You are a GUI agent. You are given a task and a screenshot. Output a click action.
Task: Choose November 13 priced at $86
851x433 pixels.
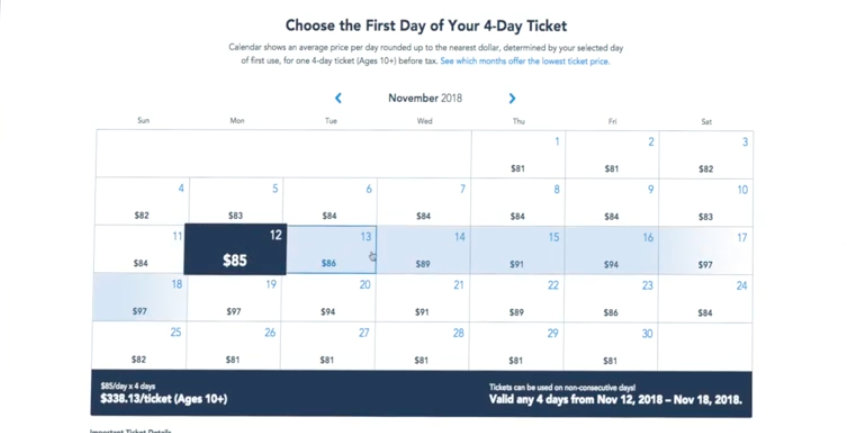329,249
